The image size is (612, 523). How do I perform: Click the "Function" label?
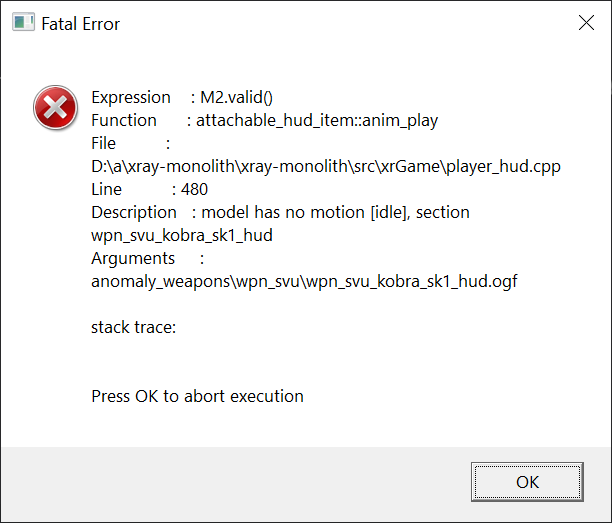click(124, 120)
